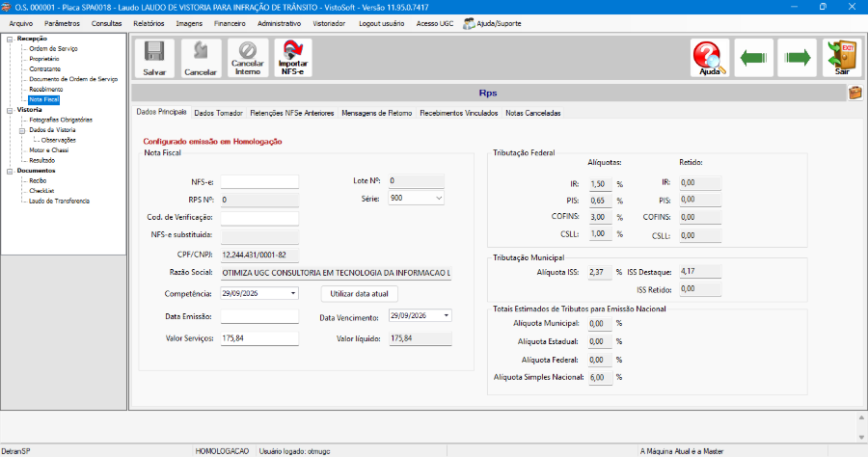
Task: Click the NFS-e input field
Action: click(x=259, y=182)
